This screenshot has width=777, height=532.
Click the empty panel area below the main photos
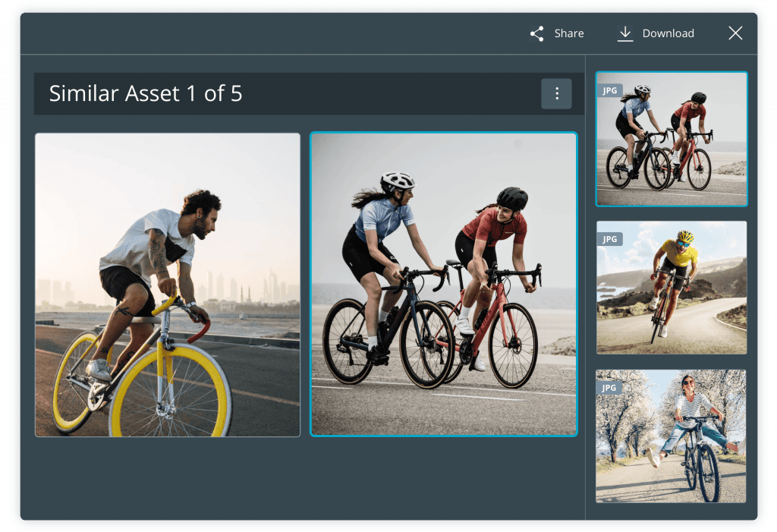304,478
